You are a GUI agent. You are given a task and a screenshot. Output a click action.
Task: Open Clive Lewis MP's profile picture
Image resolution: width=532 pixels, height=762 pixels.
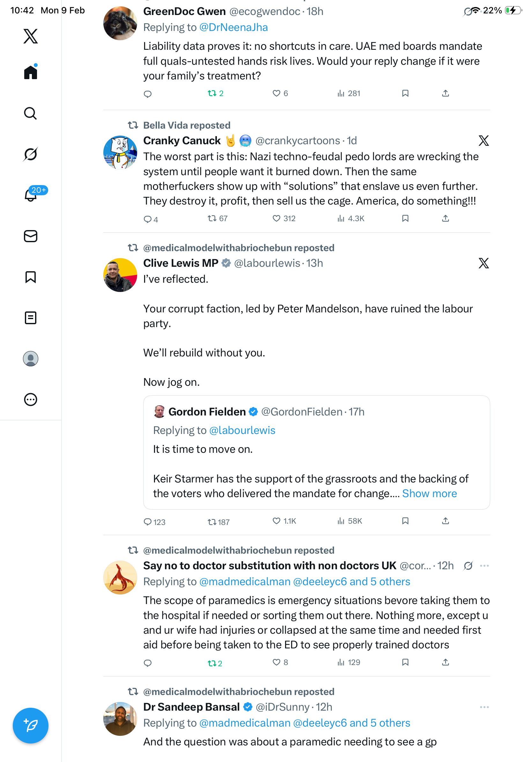pyautogui.click(x=120, y=275)
